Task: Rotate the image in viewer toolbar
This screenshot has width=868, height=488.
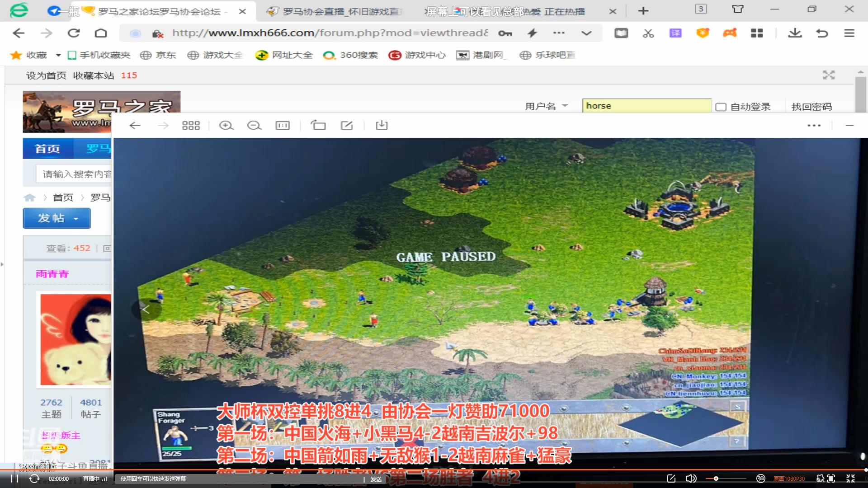Action: [x=318, y=125]
